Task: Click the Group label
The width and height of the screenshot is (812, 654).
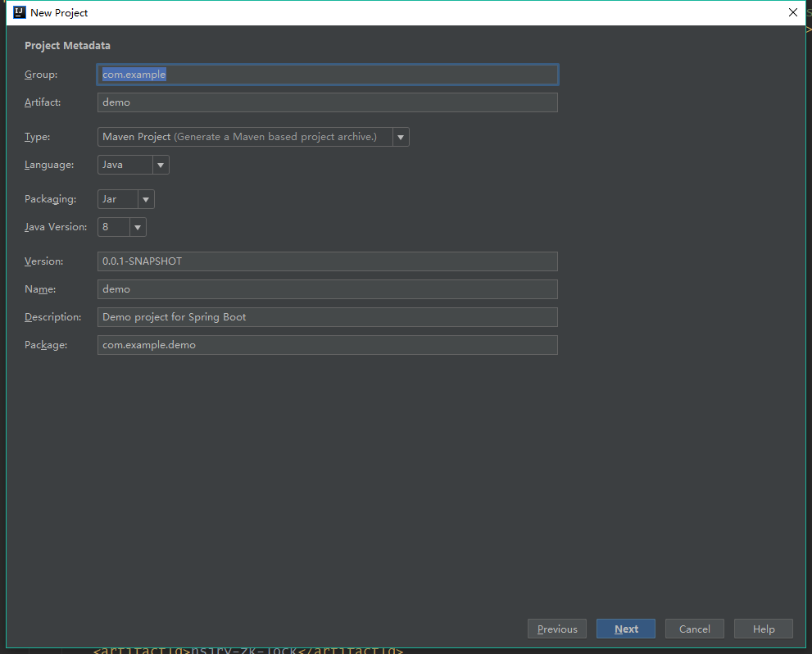Action: [41, 75]
